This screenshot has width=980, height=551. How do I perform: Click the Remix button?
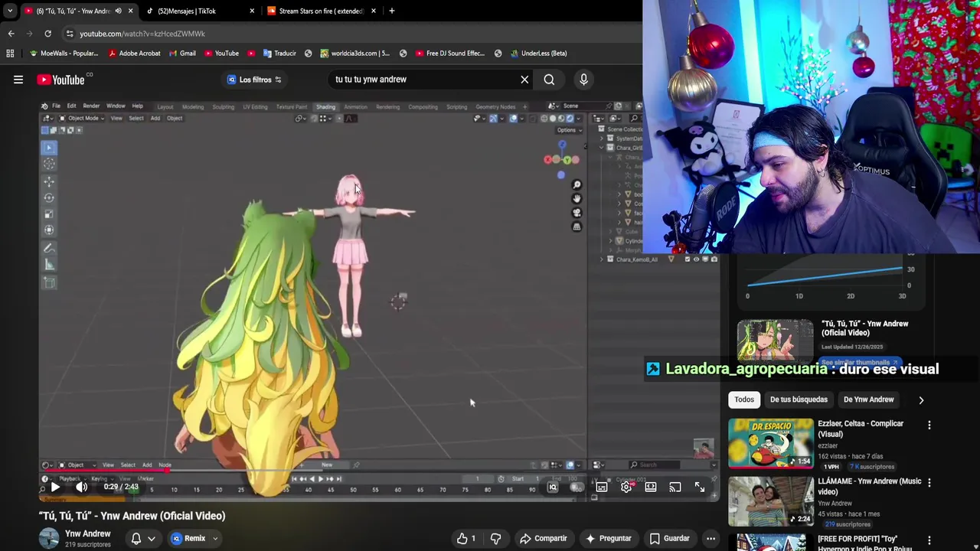click(188, 538)
